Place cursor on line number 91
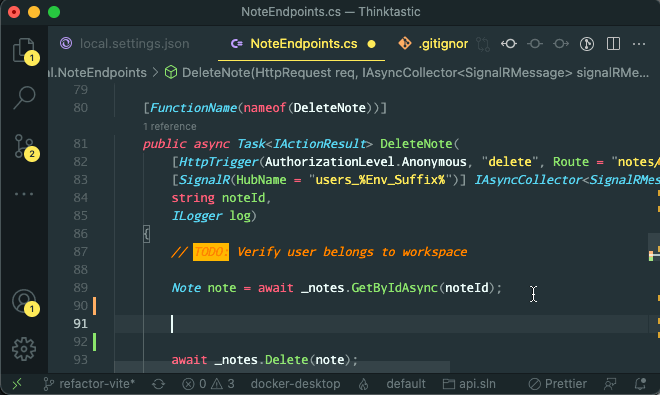Viewport: 660px width, 395px height. coord(80,323)
